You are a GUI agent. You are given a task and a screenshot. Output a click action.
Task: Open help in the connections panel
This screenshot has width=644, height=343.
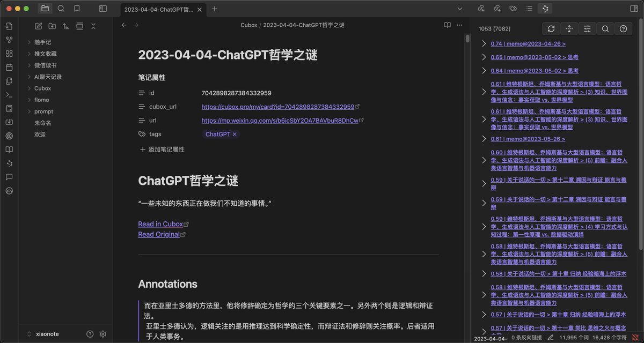click(x=623, y=29)
